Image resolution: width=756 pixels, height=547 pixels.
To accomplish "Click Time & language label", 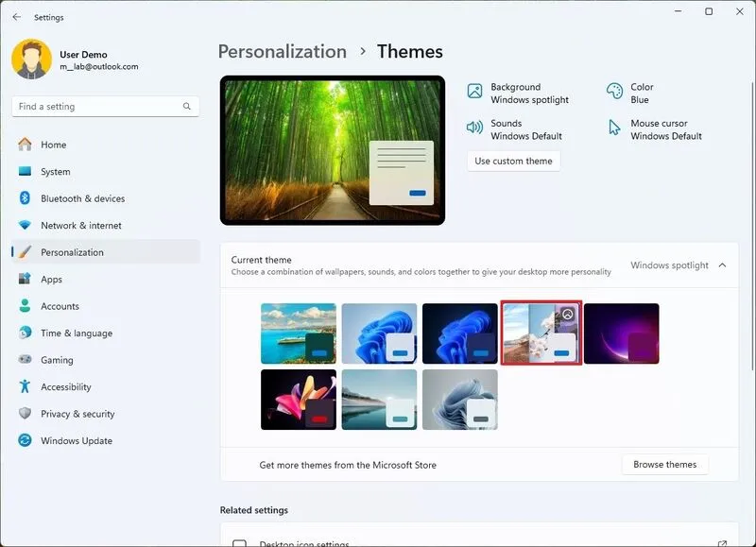I will (x=77, y=333).
